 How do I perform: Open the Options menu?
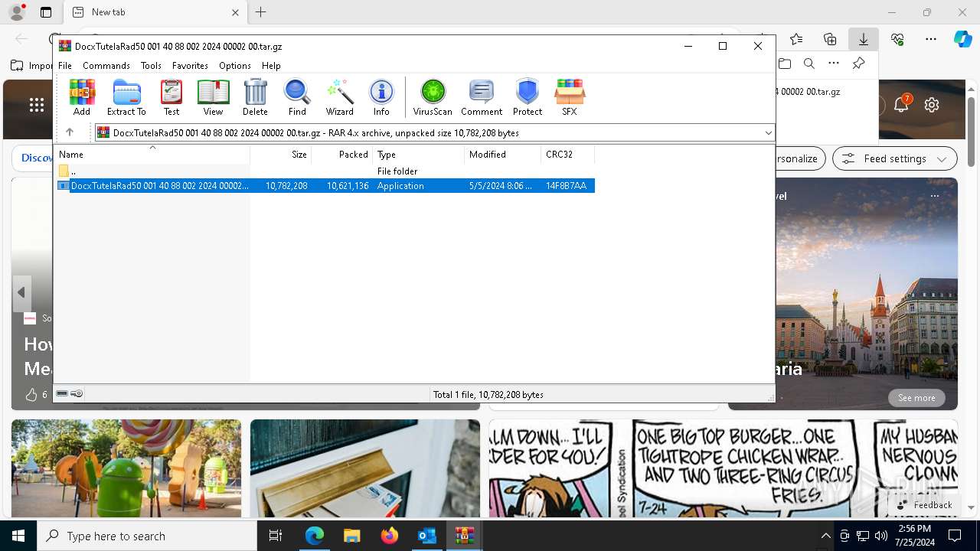click(234, 66)
